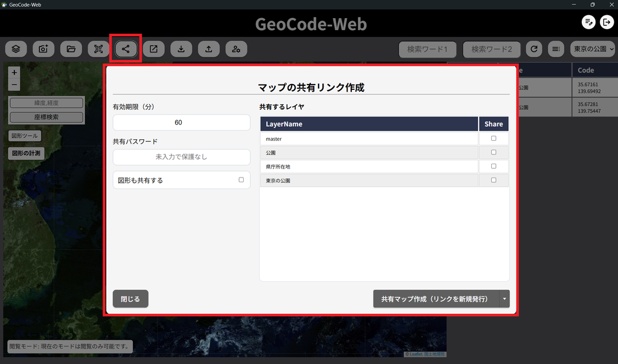
Task: Open the layers stack icon
Action: pos(16,49)
